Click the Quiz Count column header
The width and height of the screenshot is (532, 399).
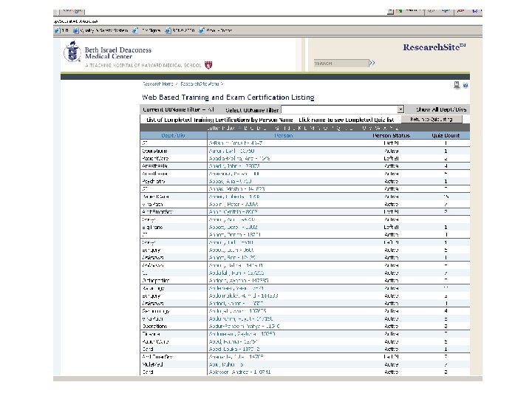[446, 135]
